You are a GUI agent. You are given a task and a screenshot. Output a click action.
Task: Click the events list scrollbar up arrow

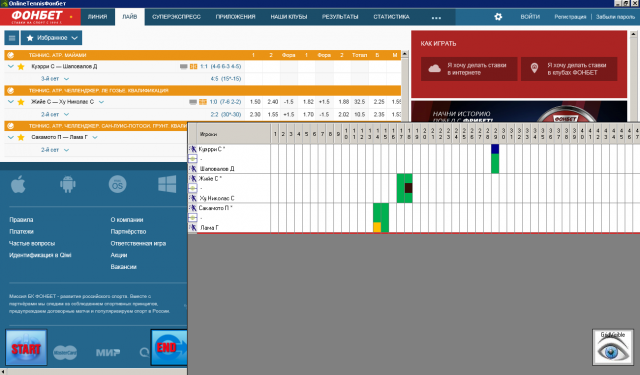click(404, 53)
